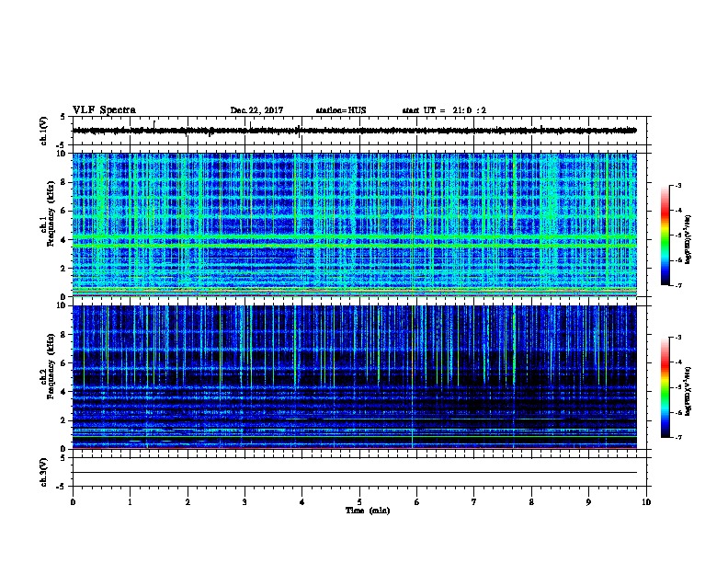Click the ch.1 spectrogram color bar
The width and height of the screenshot is (728, 563).
click(665, 236)
